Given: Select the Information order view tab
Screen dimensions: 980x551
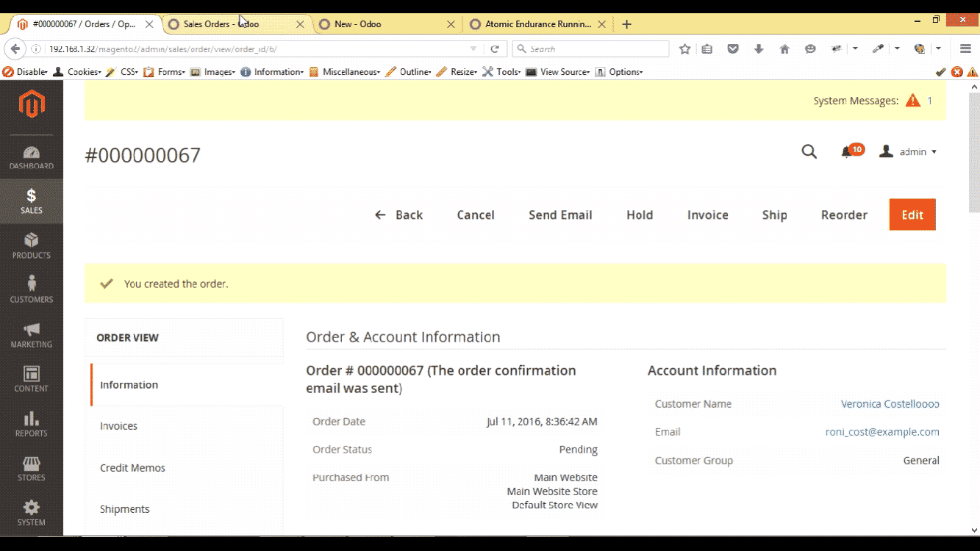Looking at the screenshot, I should [x=187, y=385].
